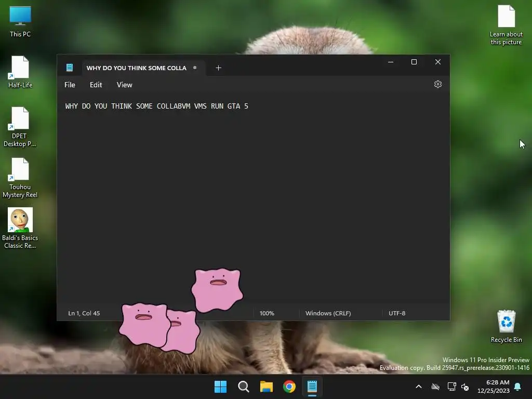
Task: Click the unsaved-changes dot on the tab
Action: coord(195,68)
